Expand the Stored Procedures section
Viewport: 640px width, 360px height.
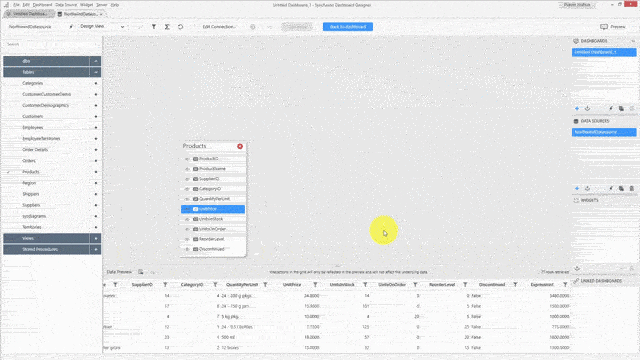[x=96, y=249]
